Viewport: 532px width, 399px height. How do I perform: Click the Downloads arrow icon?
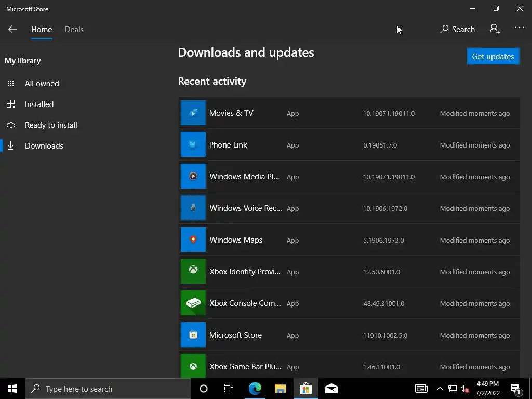11,145
